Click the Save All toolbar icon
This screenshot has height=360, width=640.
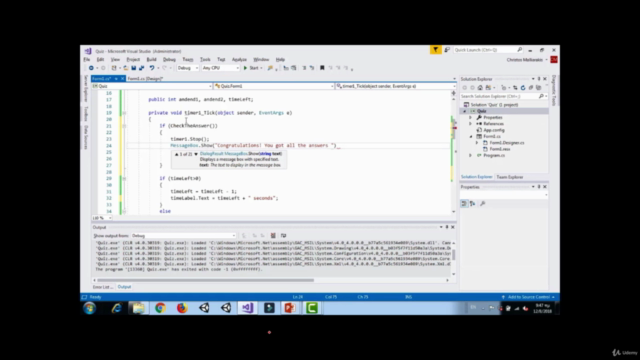tap(142, 68)
